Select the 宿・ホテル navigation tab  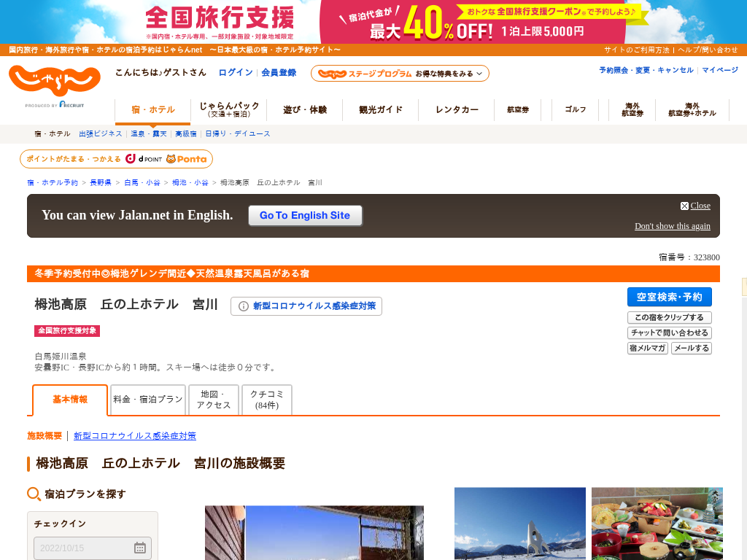(x=153, y=110)
